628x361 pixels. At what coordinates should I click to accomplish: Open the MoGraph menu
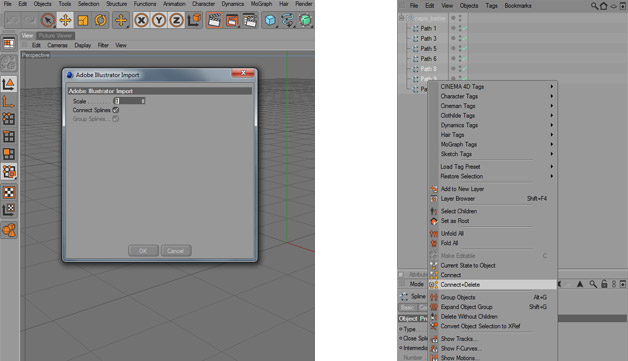point(261,4)
